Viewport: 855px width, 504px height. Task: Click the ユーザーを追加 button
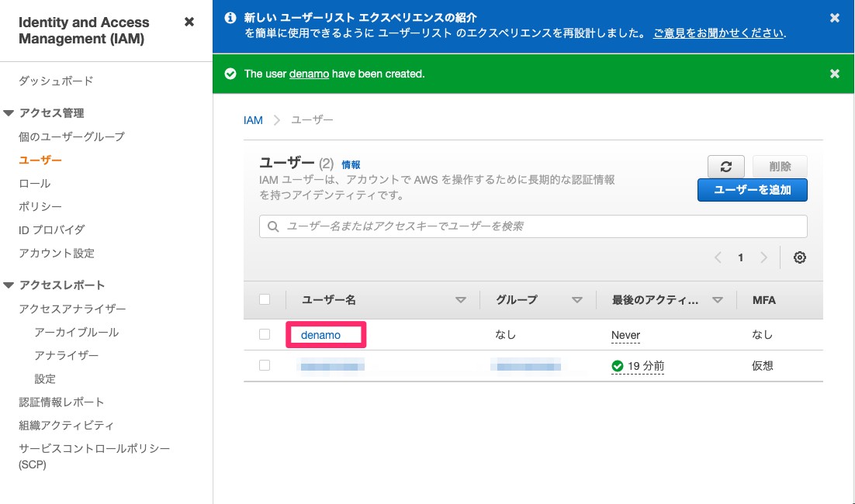click(752, 190)
